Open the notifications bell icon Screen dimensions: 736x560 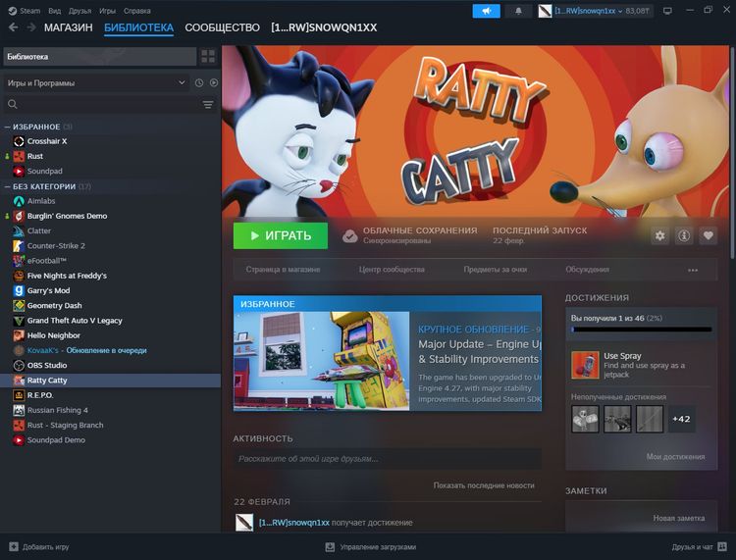pos(518,11)
